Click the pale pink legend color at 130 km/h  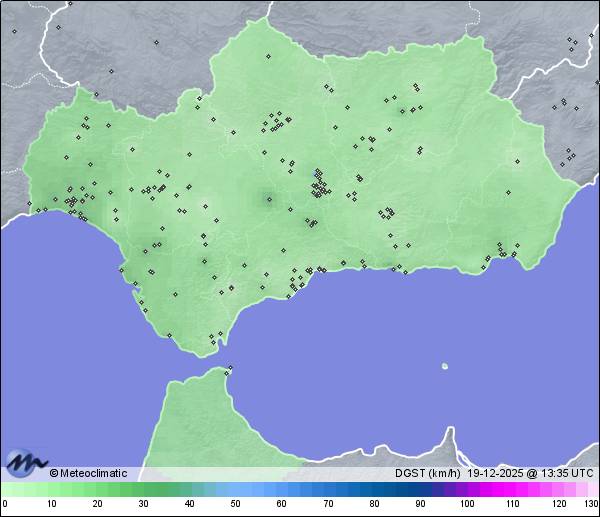pos(592,489)
